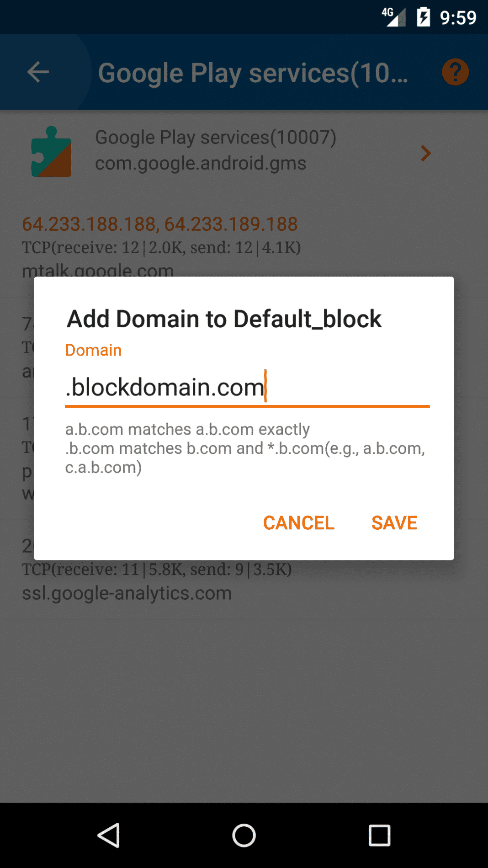
Task: Expand app details via the right chevron
Action: (x=425, y=153)
